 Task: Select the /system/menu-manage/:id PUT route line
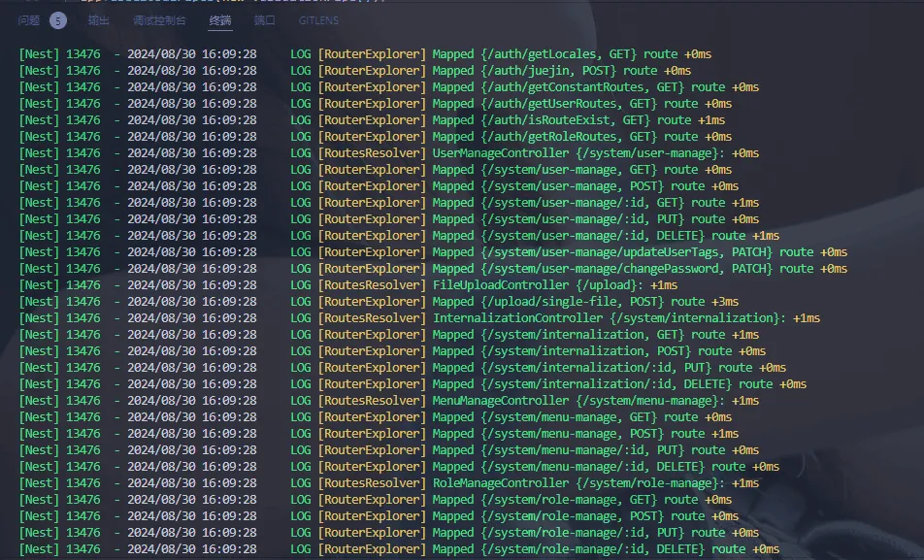coord(389,450)
